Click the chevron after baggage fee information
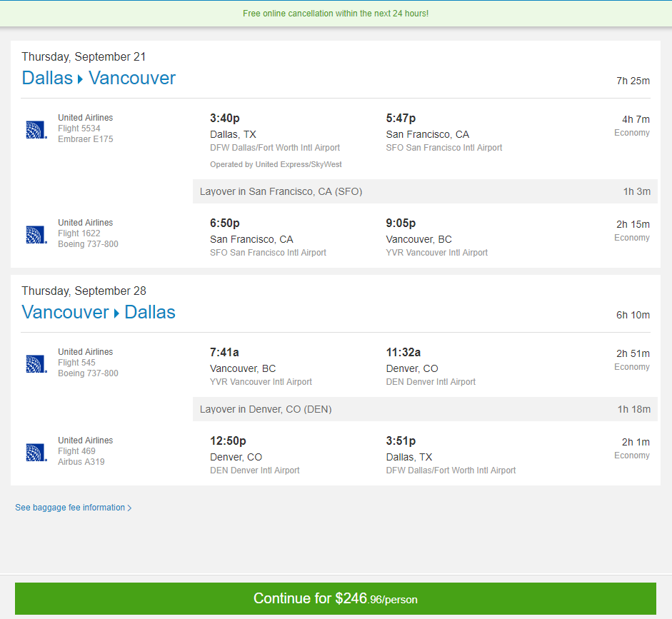Image resolution: width=672 pixels, height=619 pixels. pyautogui.click(x=130, y=508)
